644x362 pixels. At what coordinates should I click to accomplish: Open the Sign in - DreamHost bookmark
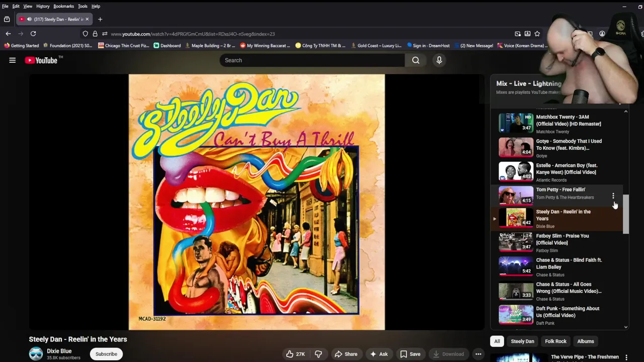point(428,45)
